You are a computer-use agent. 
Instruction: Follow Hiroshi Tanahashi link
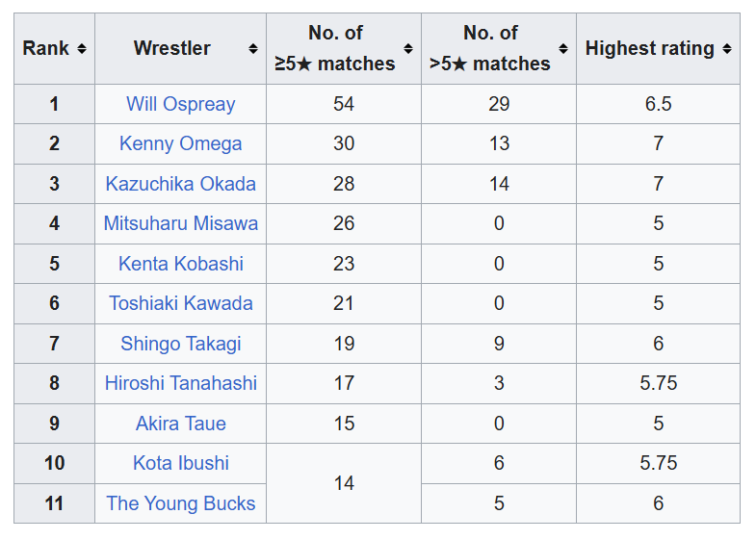pyautogui.click(x=181, y=383)
